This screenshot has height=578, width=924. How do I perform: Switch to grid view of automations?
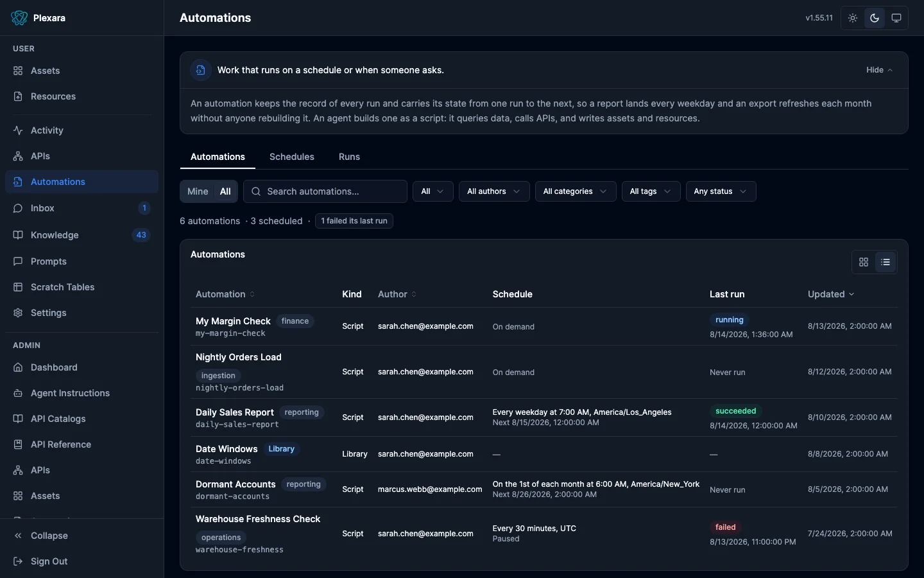click(864, 262)
